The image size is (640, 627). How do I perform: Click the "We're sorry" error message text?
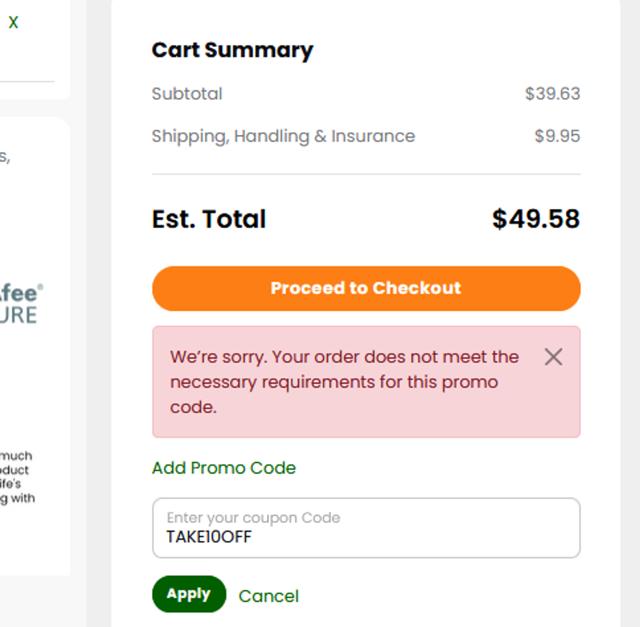(344, 382)
